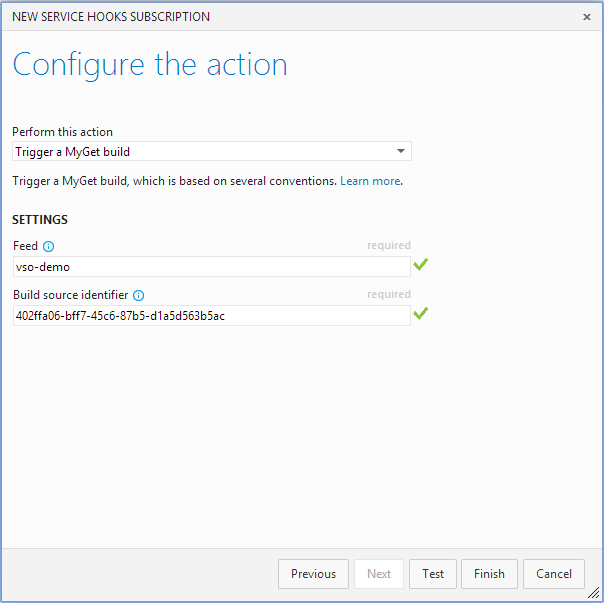Image resolution: width=604 pixels, height=603 pixels.
Task: Cancel the subscription setup
Action: (553, 574)
